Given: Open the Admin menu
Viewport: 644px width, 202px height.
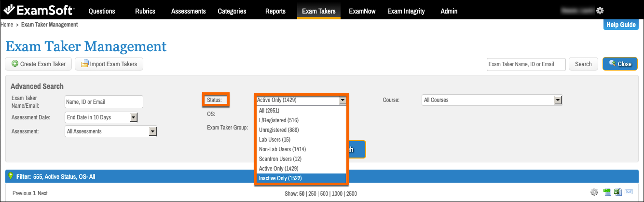Looking at the screenshot, I should [x=449, y=11].
